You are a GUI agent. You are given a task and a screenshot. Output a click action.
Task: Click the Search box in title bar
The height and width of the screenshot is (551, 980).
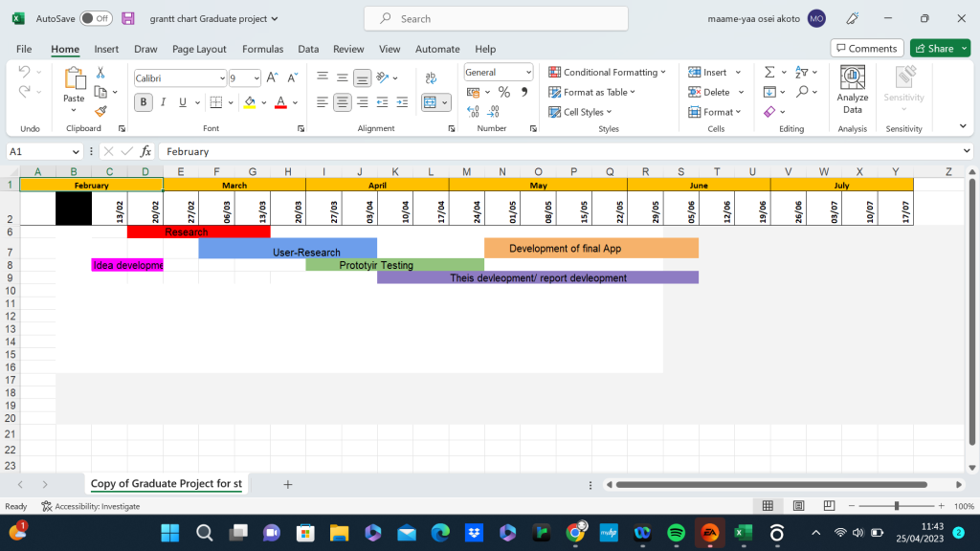[497, 19]
